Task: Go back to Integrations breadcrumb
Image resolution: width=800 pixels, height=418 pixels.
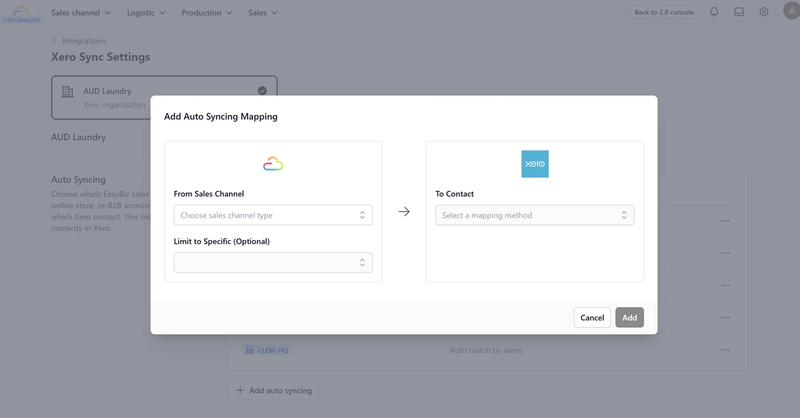Action: tap(84, 41)
